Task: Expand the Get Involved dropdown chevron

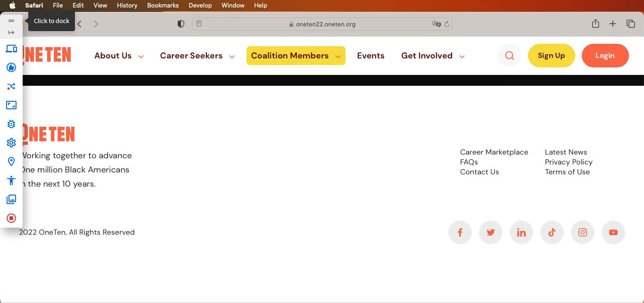Action: click(x=462, y=57)
